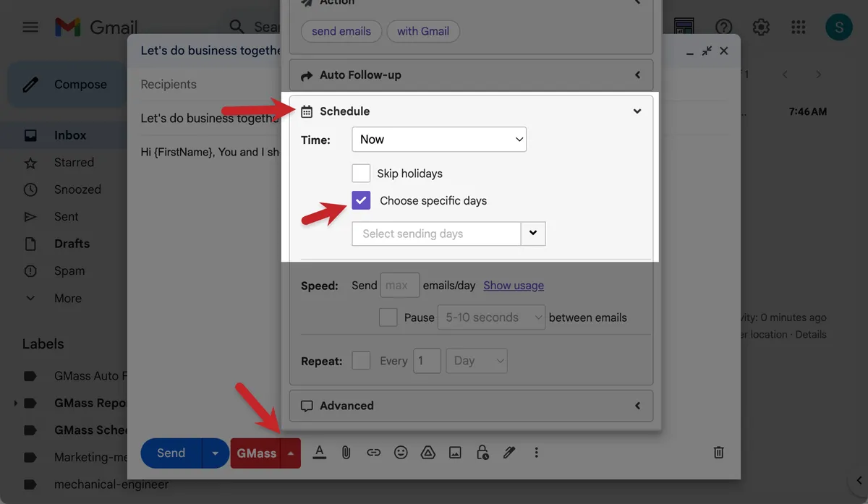Open formatting options in compose toolbar
The width and height of the screenshot is (868, 504).
click(319, 453)
